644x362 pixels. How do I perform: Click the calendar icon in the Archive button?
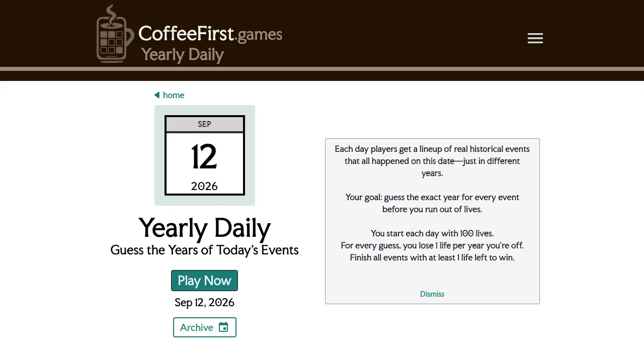click(x=223, y=327)
